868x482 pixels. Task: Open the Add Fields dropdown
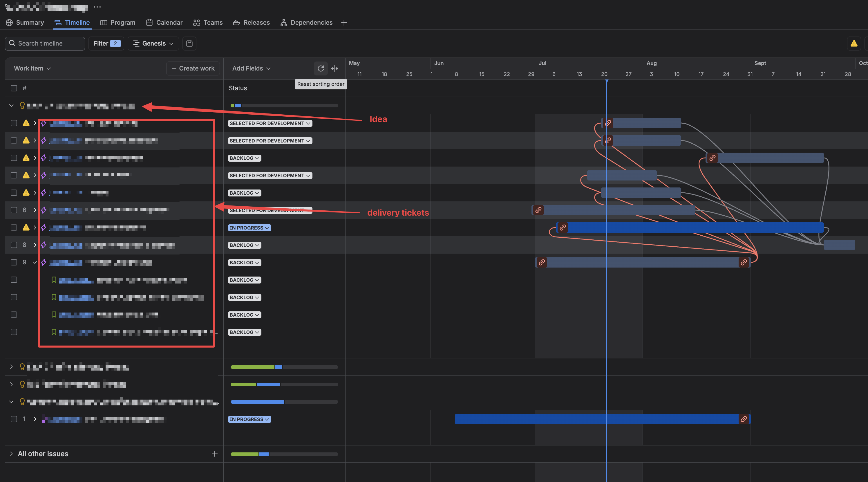pyautogui.click(x=251, y=68)
